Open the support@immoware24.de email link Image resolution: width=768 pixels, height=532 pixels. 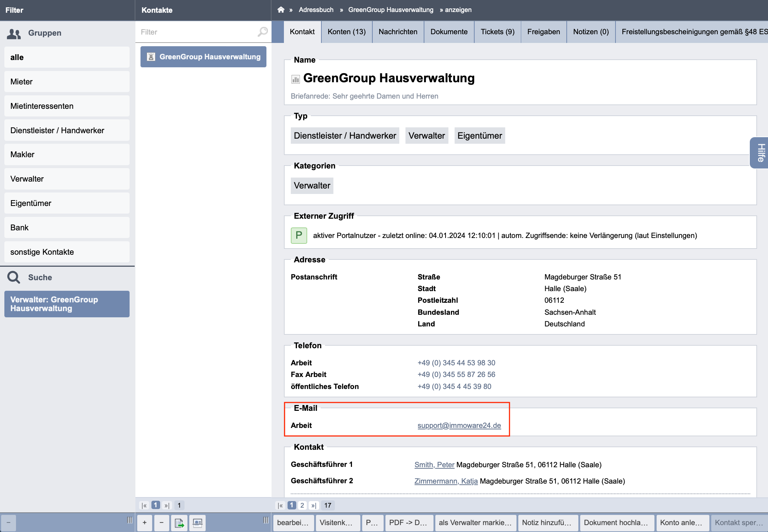coord(459,425)
